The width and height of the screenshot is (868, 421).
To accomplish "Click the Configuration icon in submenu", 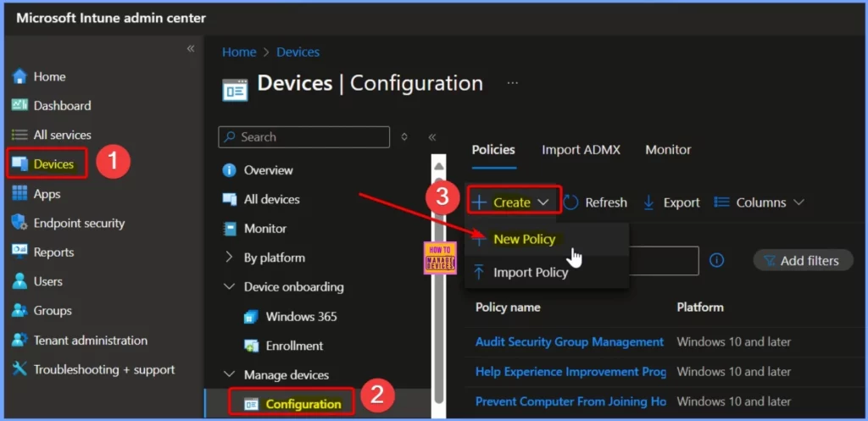I will 251,404.
